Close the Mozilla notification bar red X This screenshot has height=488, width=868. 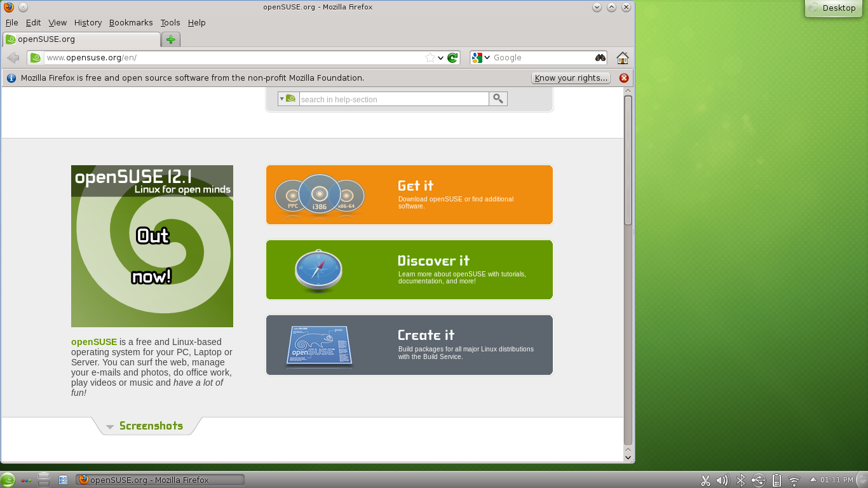tap(624, 78)
